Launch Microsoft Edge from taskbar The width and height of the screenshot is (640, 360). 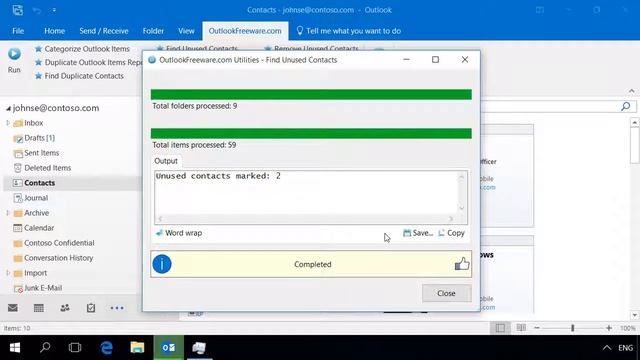[107, 348]
